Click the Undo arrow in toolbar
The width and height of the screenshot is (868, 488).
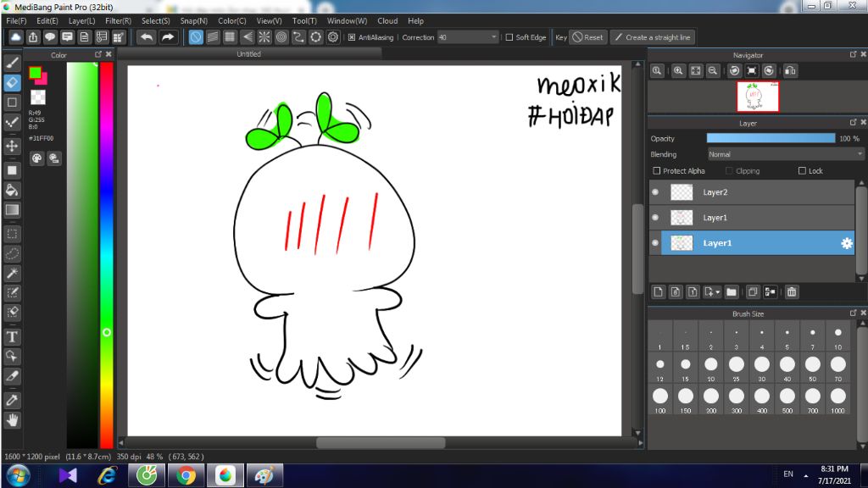[x=147, y=37]
